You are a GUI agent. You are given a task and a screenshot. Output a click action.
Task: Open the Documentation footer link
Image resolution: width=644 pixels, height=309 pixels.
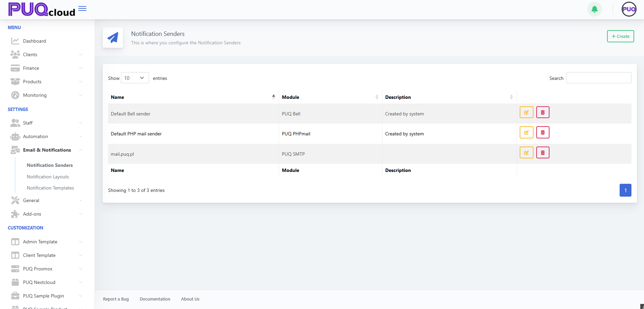point(155,299)
